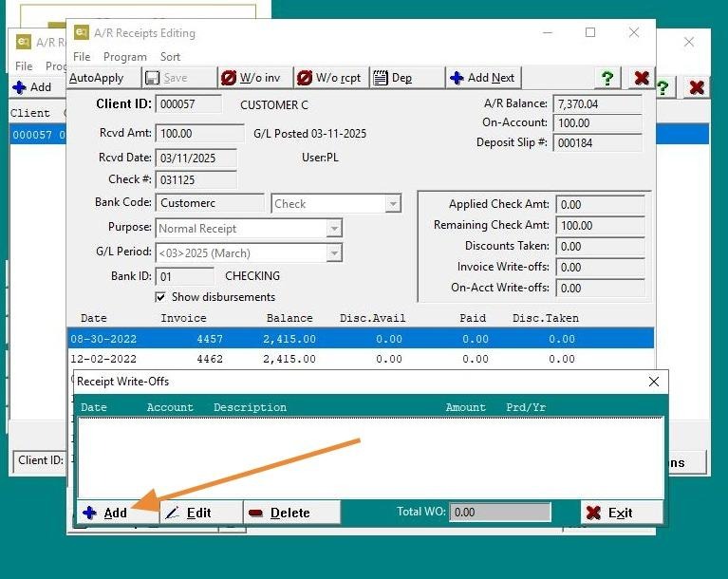Open the Dep deposit button
Screen dimensions: 728x579
407,78
